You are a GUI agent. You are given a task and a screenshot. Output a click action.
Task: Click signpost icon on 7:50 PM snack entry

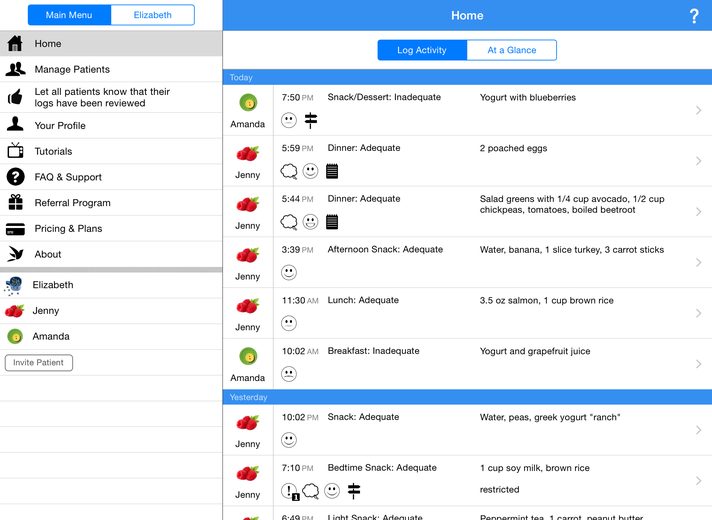[311, 120]
